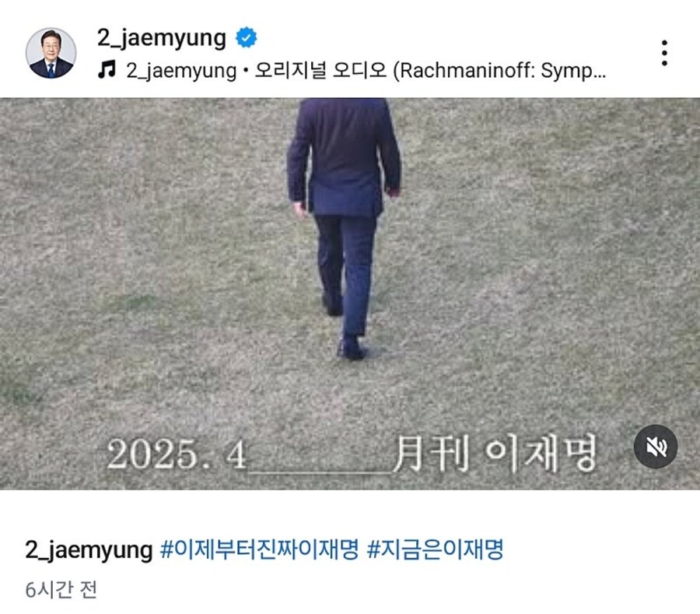This screenshot has width=700, height=614.
Task: Click the 2_jaemyung username in header
Action: (162, 37)
